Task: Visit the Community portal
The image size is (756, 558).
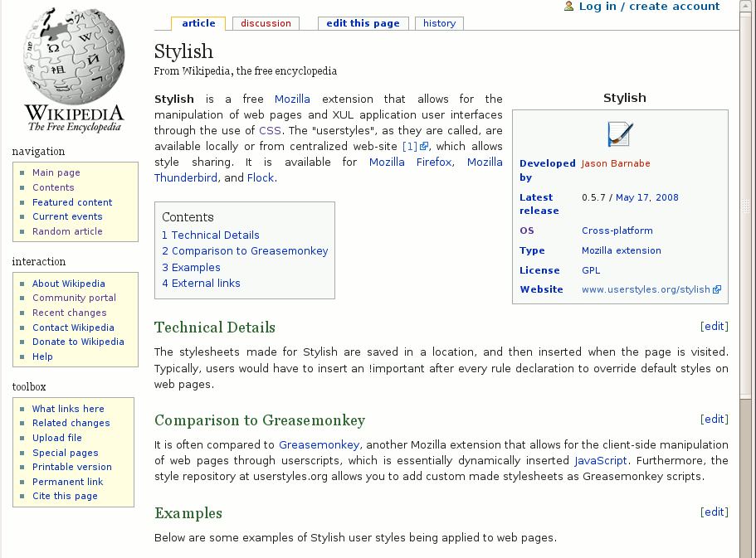Action: pos(74,298)
